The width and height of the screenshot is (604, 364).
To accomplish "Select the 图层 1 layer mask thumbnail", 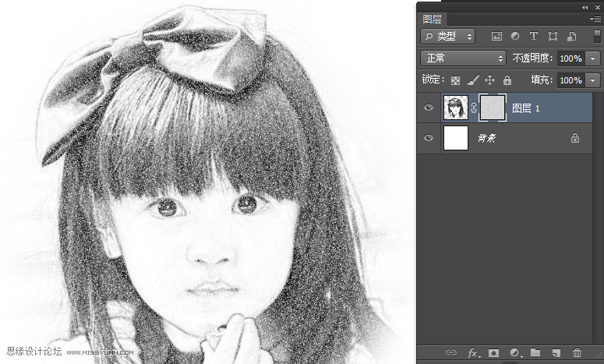I will (x=492, y=108).
